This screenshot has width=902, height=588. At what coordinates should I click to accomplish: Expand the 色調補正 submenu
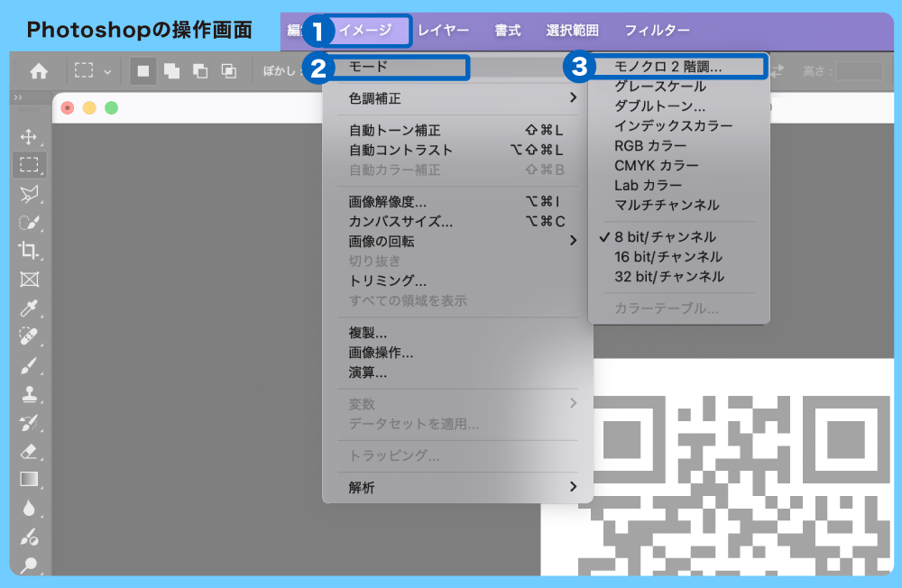click(x=458, y=98)
